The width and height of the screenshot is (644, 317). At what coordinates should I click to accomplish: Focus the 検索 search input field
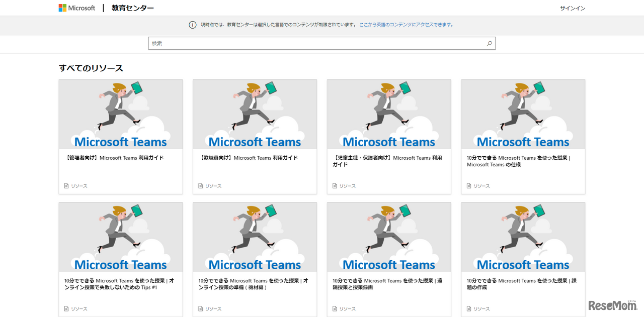(317, 44)
